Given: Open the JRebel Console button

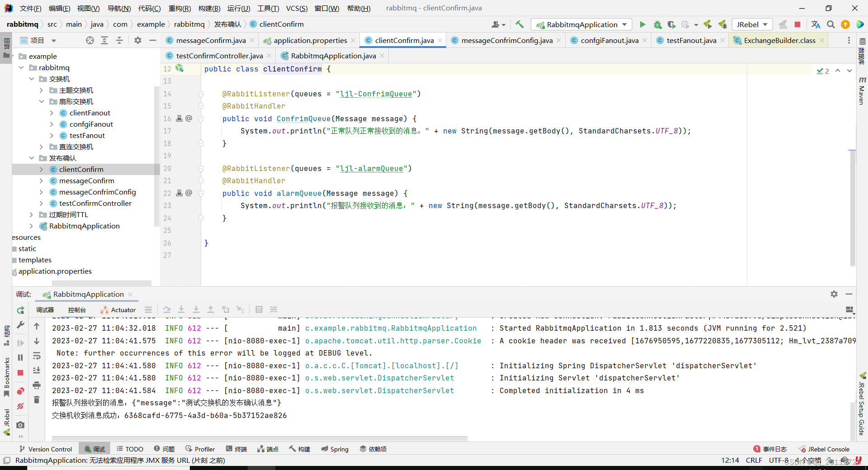Looking at the screenshot, I should (824, 449).
